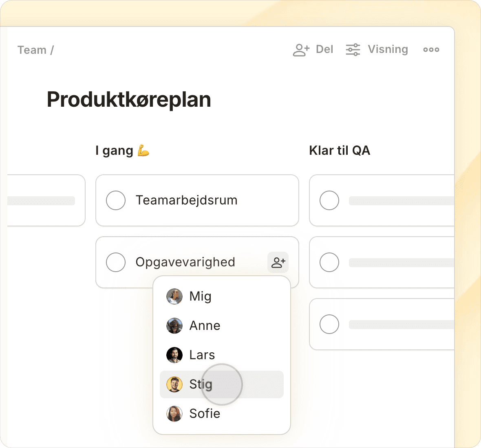Viewport: 481px width, 448px height.
Task: Click Anne's avatar in the assignee list
Action: tap(174, 325)
